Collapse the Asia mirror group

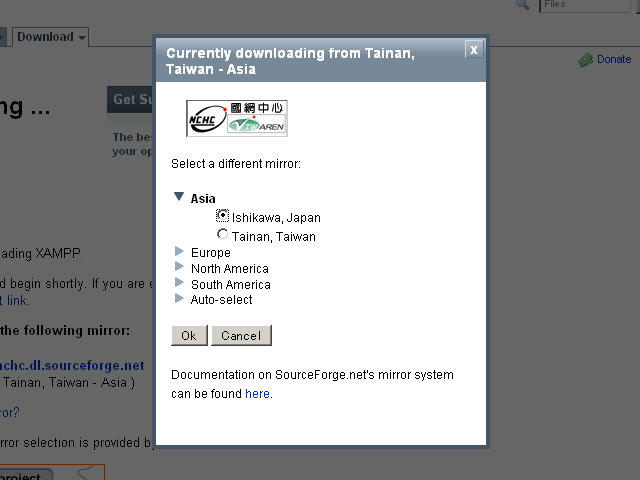tap(179, 196)
